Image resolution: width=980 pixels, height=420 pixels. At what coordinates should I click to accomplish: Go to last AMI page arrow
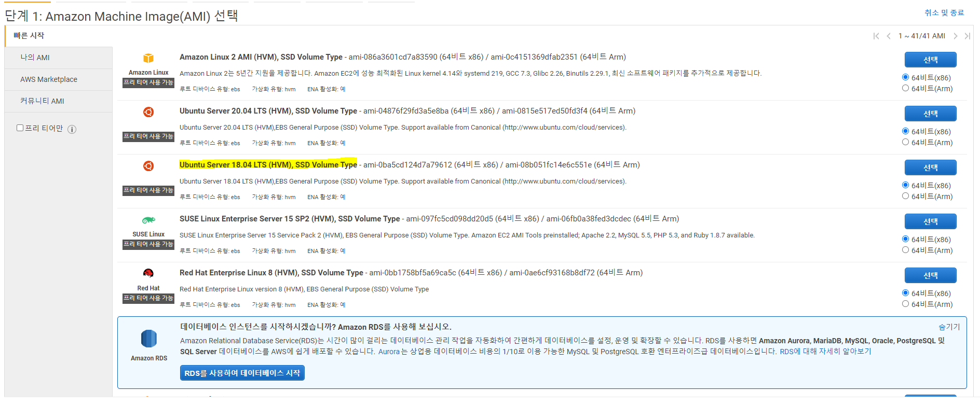click(968, 36)
